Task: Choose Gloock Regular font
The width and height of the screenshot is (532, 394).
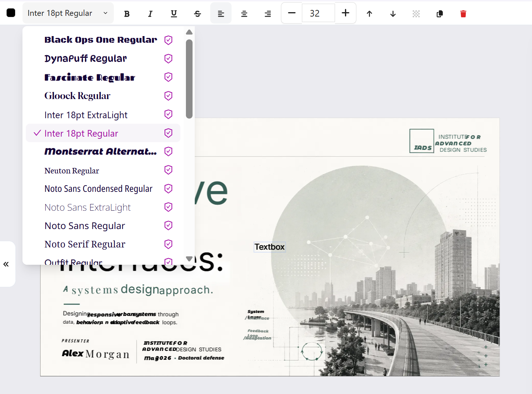Action: [x=103, y=96]
